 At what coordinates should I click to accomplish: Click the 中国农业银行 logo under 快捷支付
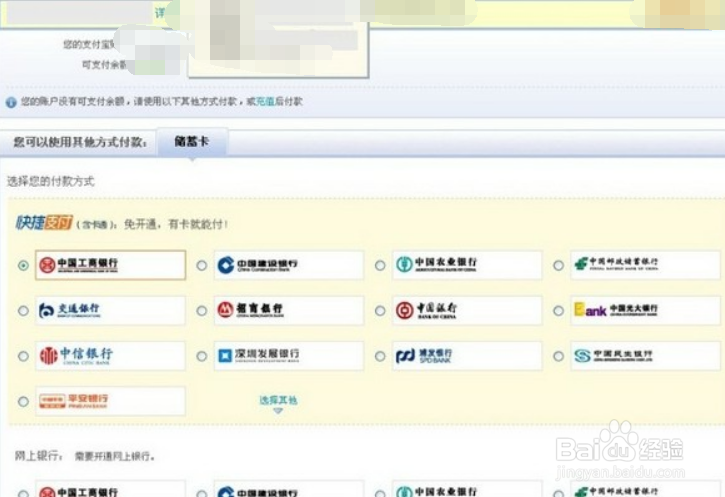(467, 265)
